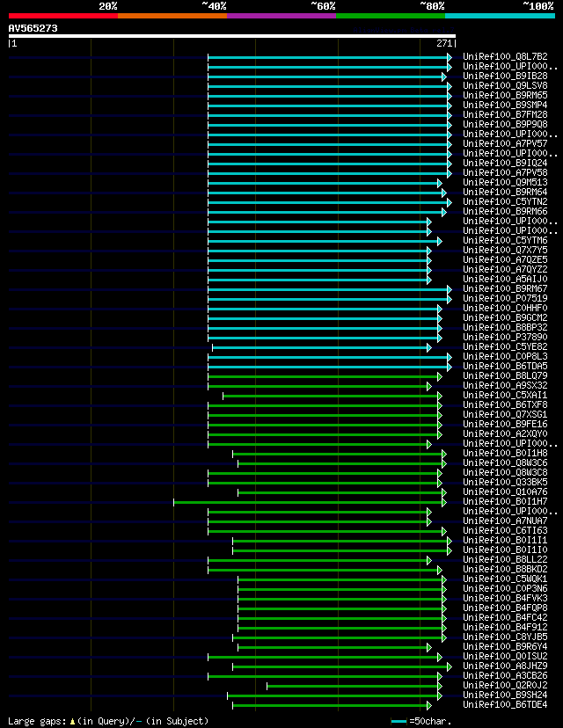Select the UniRef100_C5WQK1 label

pos(506,579)
